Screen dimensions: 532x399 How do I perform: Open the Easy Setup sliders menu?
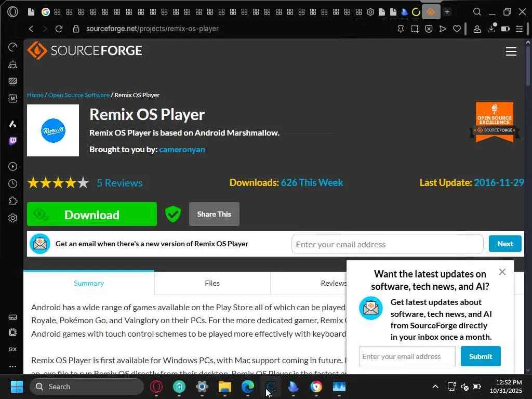[519, 29]
